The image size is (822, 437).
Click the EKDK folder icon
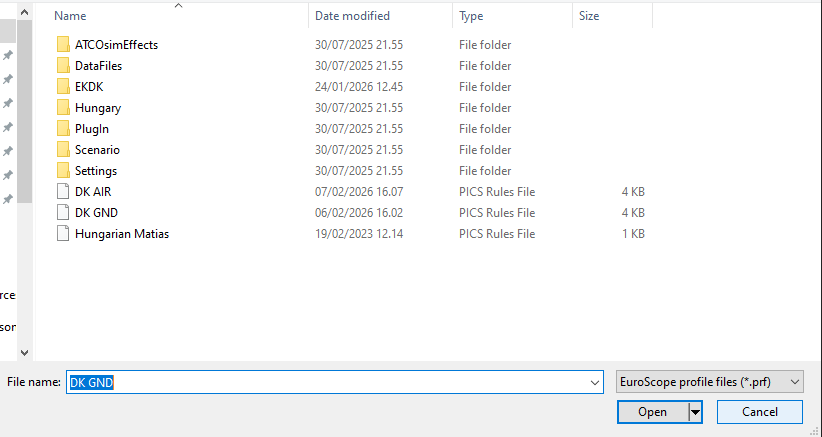coord(63,87)
